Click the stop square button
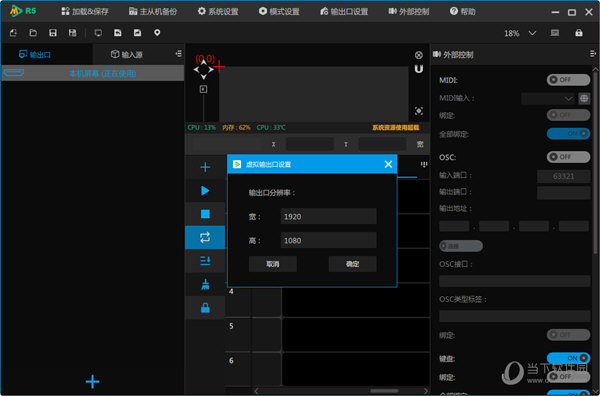This screenshot has width=600, height=396. [x=205, y=214]
